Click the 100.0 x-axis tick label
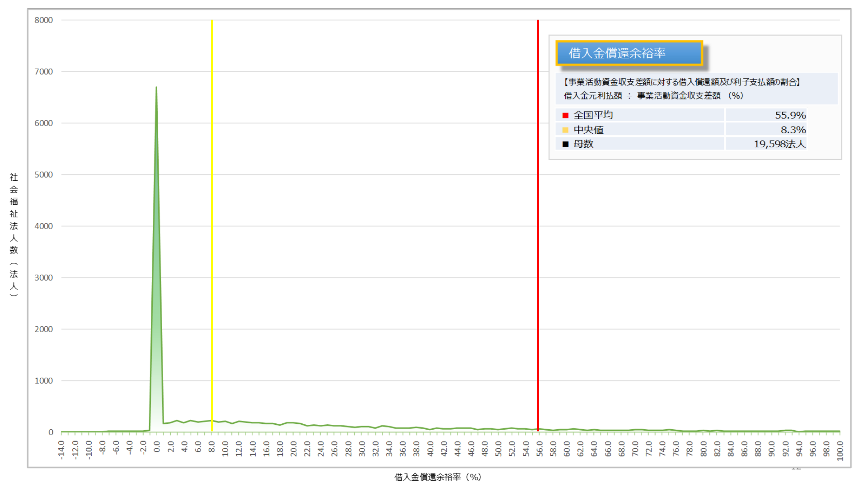868x488 pixels. tap(840, 451)
